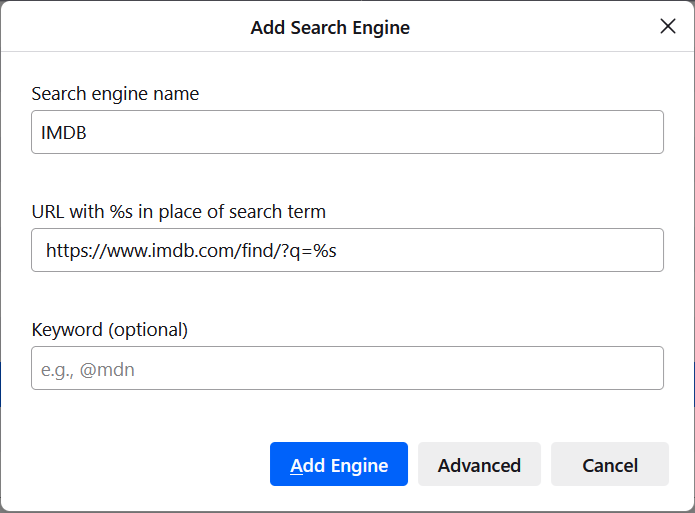
Task: Click the 'Add Search Engine' dialog title
Action: pyautogui.click(x=330, y=27)
